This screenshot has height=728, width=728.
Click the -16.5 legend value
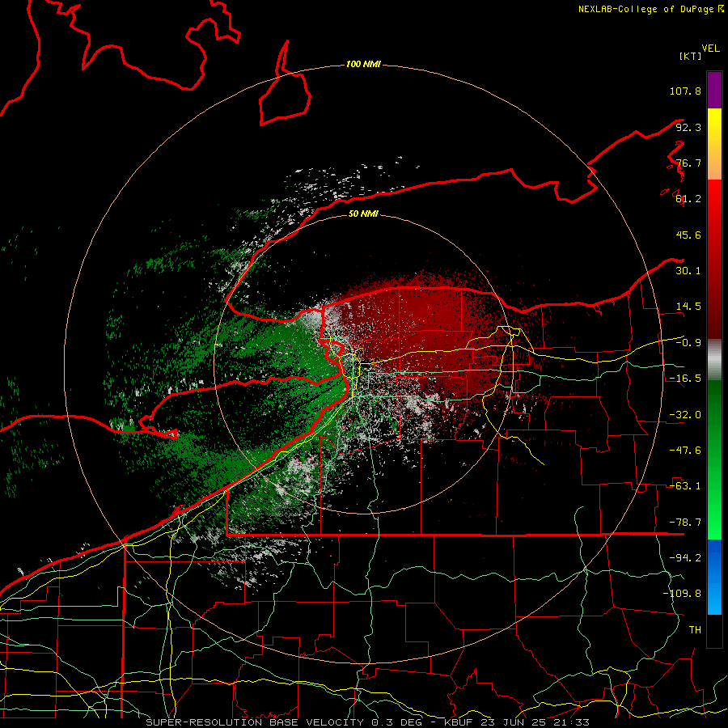click(x=685, y=379)
